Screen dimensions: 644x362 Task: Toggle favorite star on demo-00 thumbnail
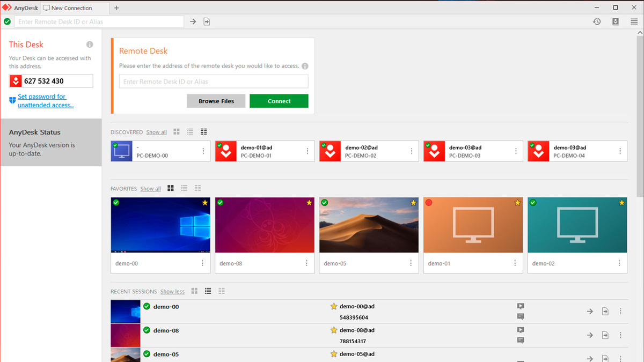click(205, 203)
